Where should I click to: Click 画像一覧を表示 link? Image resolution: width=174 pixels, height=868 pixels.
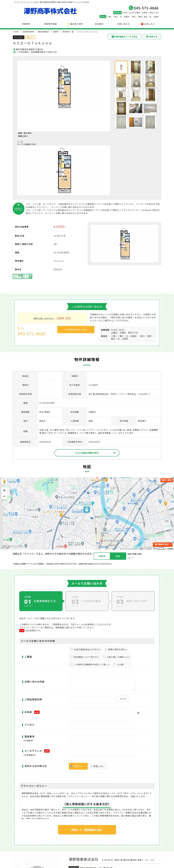click(x=25, y=133)
